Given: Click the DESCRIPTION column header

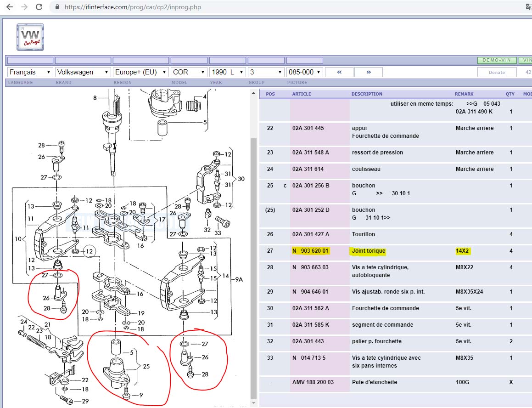Looking at the screenshot, I should click(367, 94).
